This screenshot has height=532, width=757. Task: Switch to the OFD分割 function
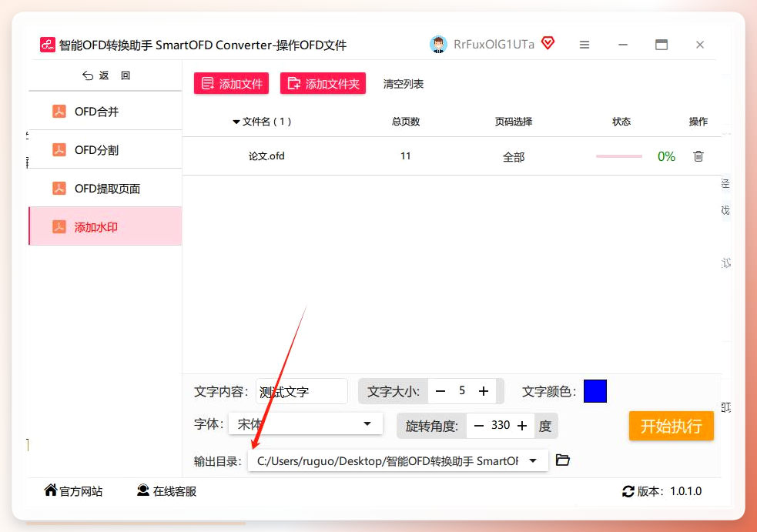point(106,150)
